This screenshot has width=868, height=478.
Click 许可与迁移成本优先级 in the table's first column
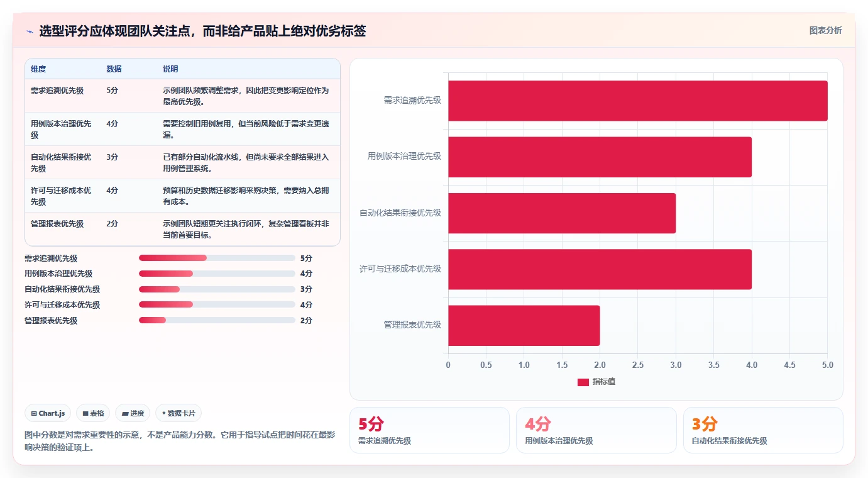click(x=61, y=196)
